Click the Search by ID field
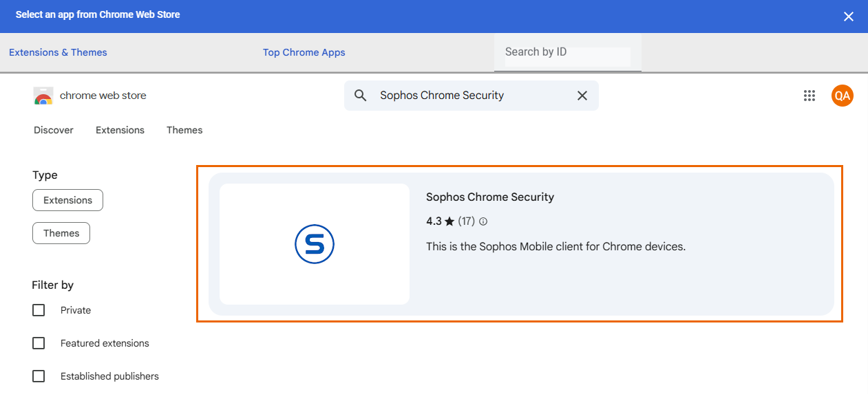The image size is (868, 394). 567,53
